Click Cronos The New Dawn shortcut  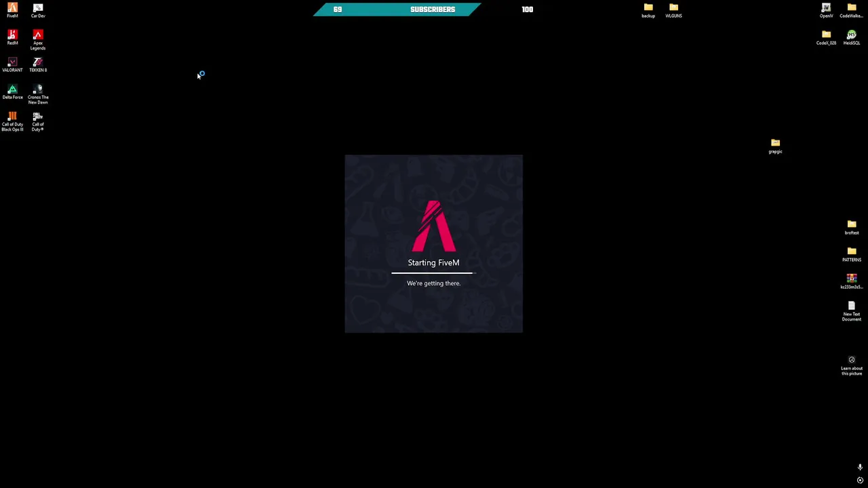[38, 94]
